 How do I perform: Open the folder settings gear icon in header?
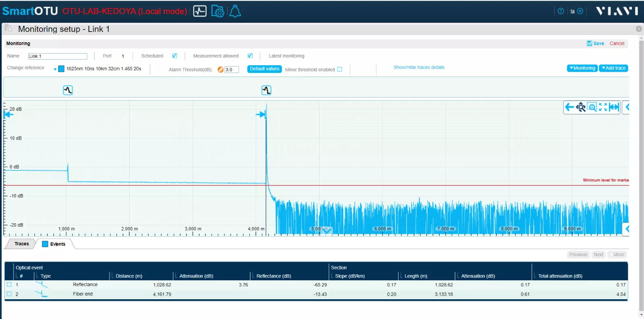(218, 11)
